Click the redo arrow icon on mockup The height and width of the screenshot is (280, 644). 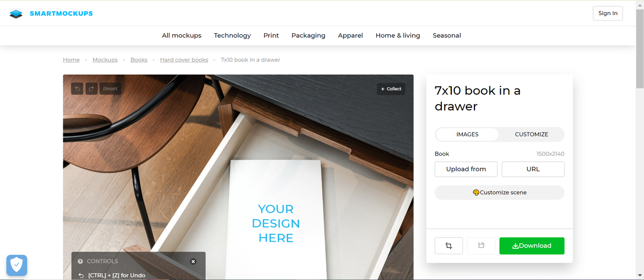click(92, 89)
